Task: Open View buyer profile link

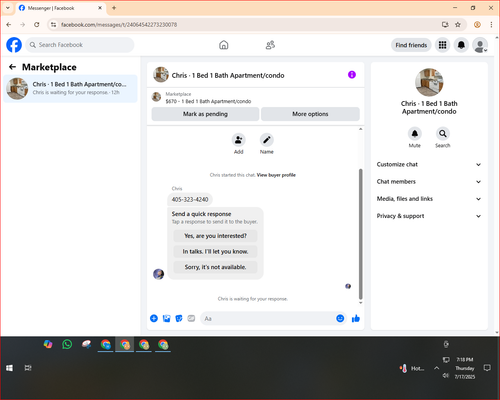Action: [x=276, y=175]
